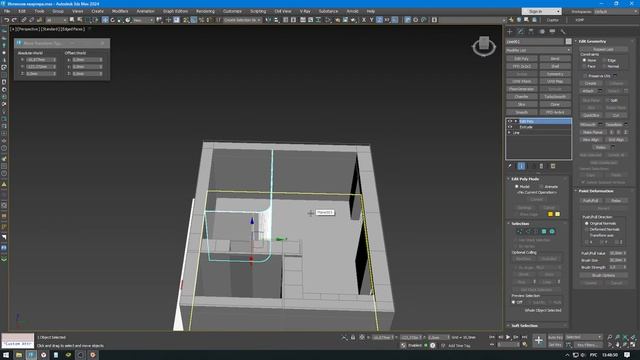
Task: Select Vertex sub-object level icon
Action: tap(520, 231)
